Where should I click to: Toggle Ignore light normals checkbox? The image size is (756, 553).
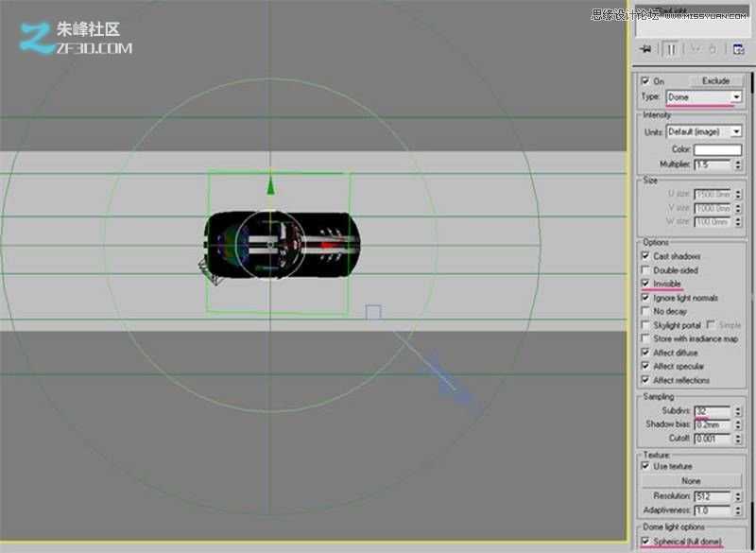click(645, 298)
